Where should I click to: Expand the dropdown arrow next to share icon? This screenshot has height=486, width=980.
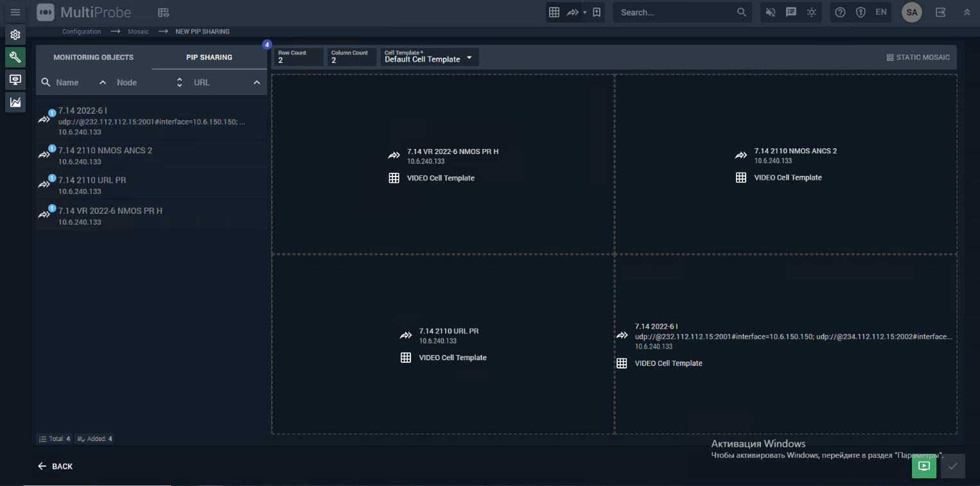click(584, 12)
